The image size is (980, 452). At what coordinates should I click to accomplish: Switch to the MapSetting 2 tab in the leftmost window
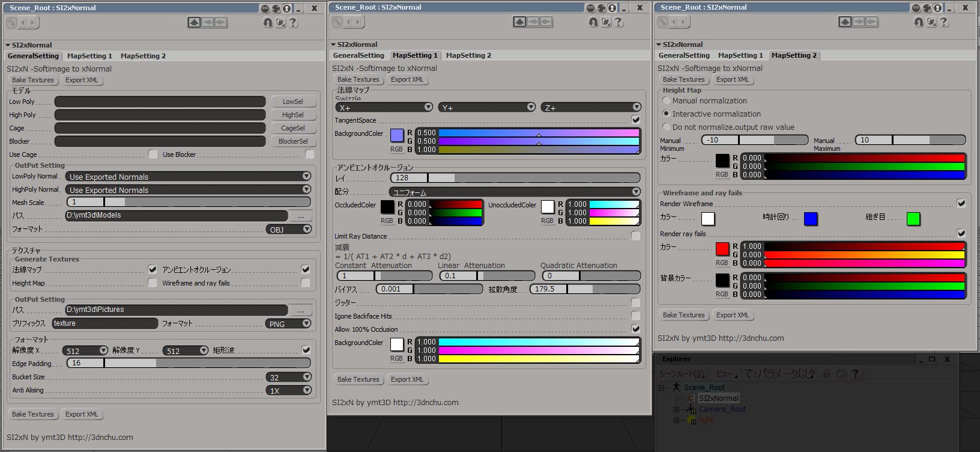tap(143, 56)
